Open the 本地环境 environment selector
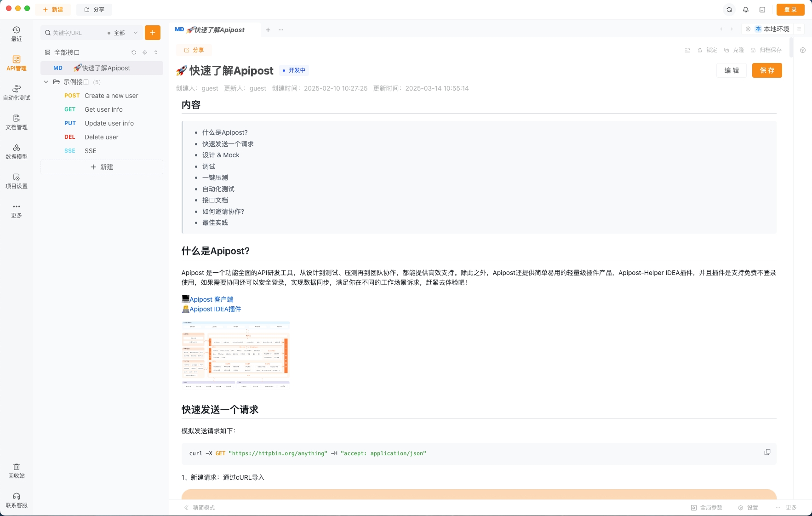Viewport: 812px width, 516px height. coord(772,29)
